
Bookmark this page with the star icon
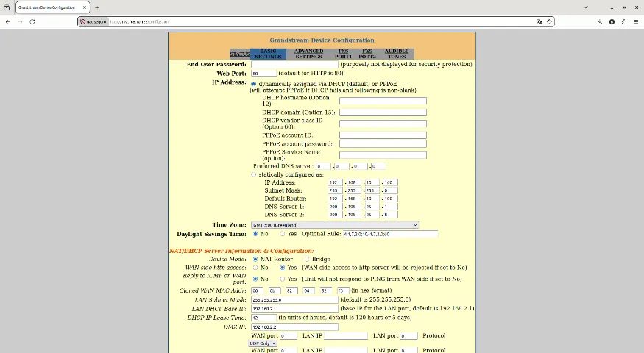click(x=549, y=22)
